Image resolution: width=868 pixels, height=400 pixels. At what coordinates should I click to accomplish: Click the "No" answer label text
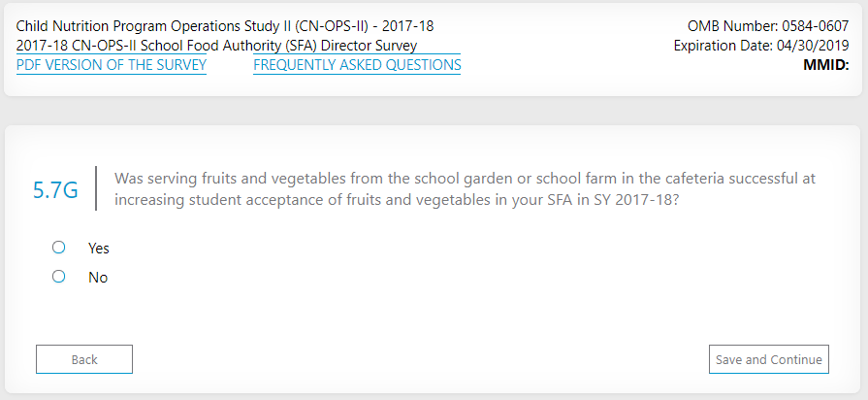click(98, 278)
